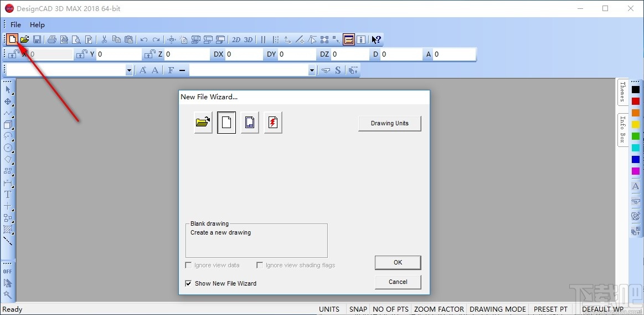
Task: Toggle Show New File Wizard checkbox
Action: (188, 283)
